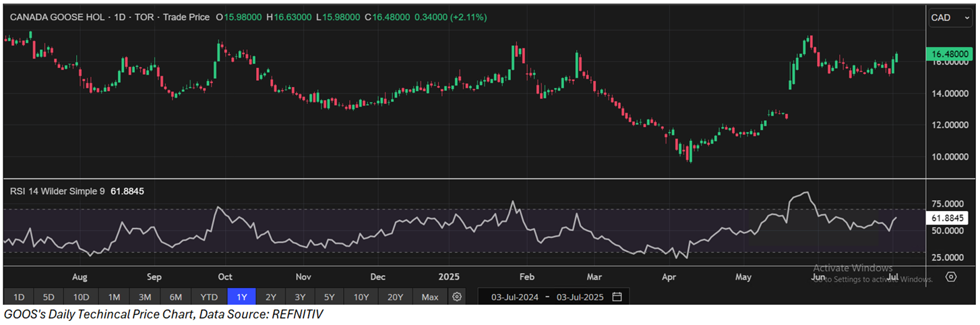Click the chart settings icon at bottom right
This screenshot has height=325, width=980.
tap(951, 277)
